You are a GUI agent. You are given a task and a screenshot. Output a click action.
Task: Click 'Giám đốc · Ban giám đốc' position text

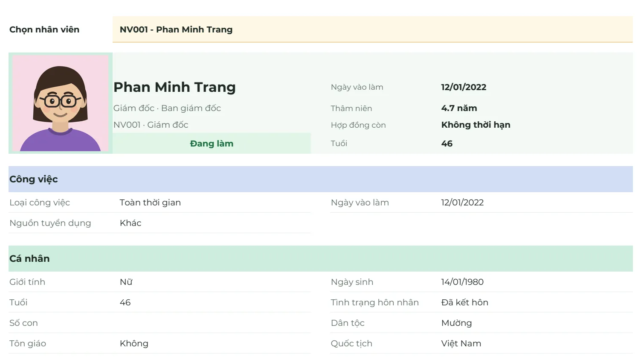pos(167,108)
